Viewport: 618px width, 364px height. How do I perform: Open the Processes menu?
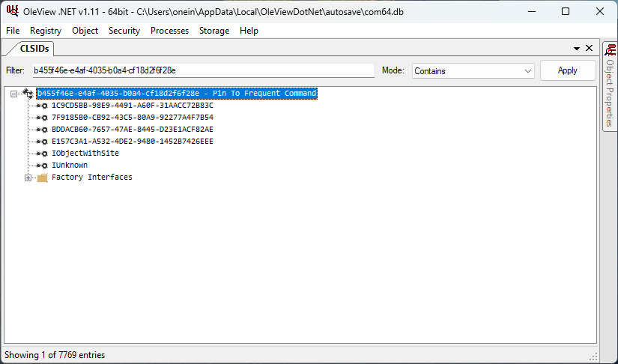point(169,31)
